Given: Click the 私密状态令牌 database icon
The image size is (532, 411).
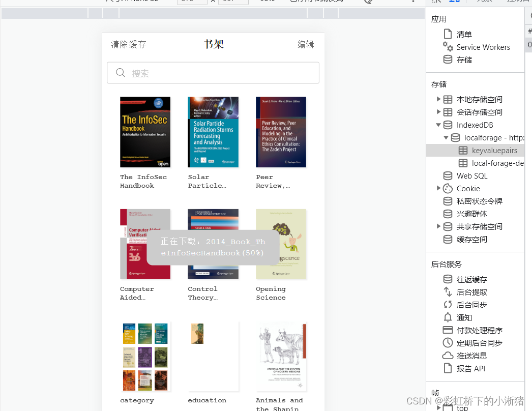Looking at the screenshot, I should pyautogui.click(x=448, y=201).
